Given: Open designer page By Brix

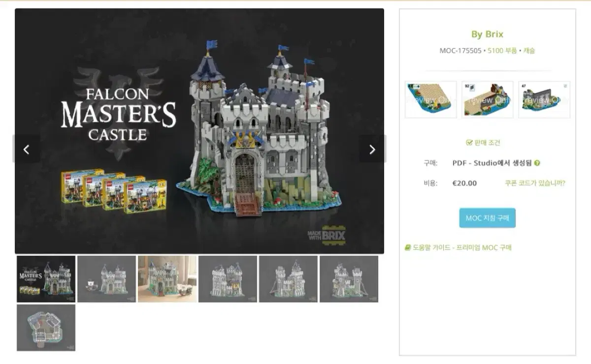Looking at the screenshot, I should [x=488, y=34].
